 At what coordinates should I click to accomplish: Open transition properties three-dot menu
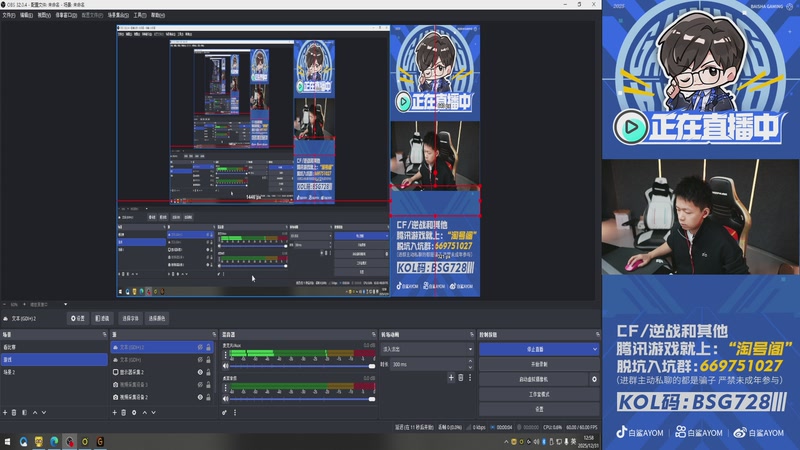(470, 378)
